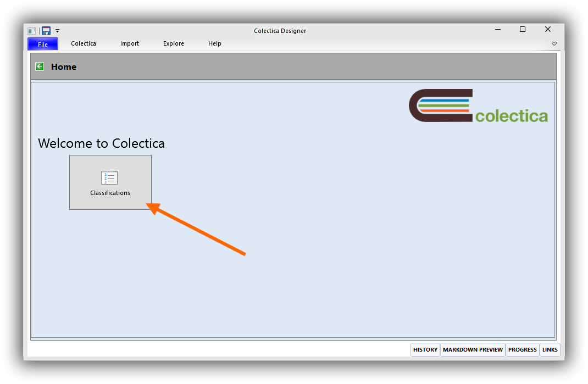588x384 pixels.
Task: Open the Classifications tile
Action: pyautogui.click(x=110, y=182)
